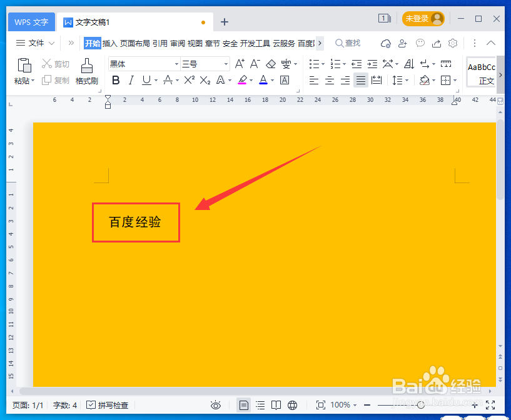Apply subscript X₂ formatting
This screenshot has width=511, height=420.
pyautogui.click(x=205, y=80)
